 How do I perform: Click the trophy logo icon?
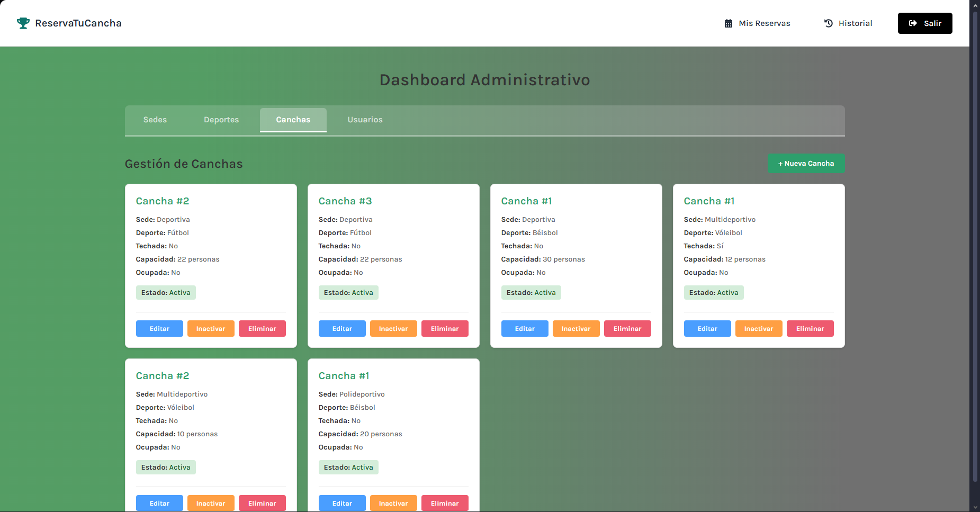pos(23,23)
